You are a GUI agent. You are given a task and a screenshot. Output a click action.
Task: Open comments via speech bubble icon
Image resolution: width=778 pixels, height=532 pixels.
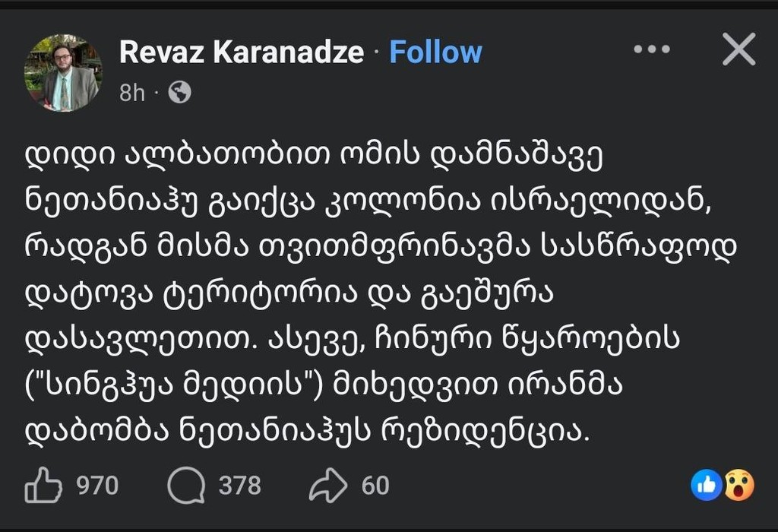pyautogui.click(x=185, y=485)
